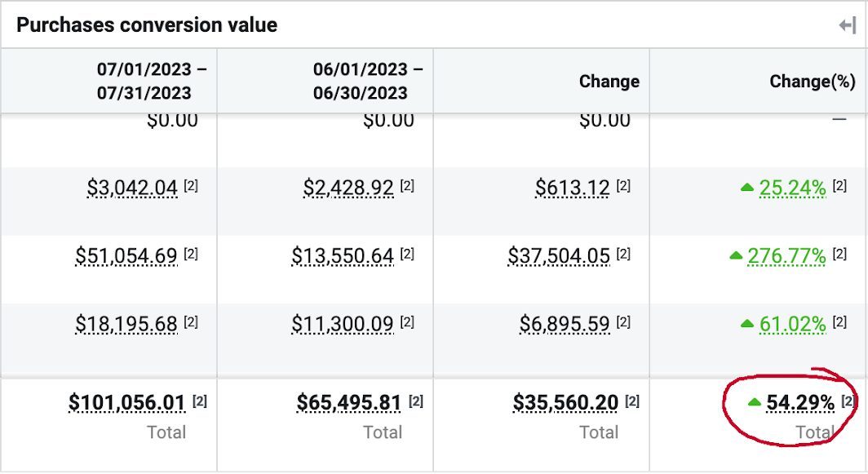Open the 61.02% change link
The height and width of the screenshot is (474, 868).
(792, 324)
